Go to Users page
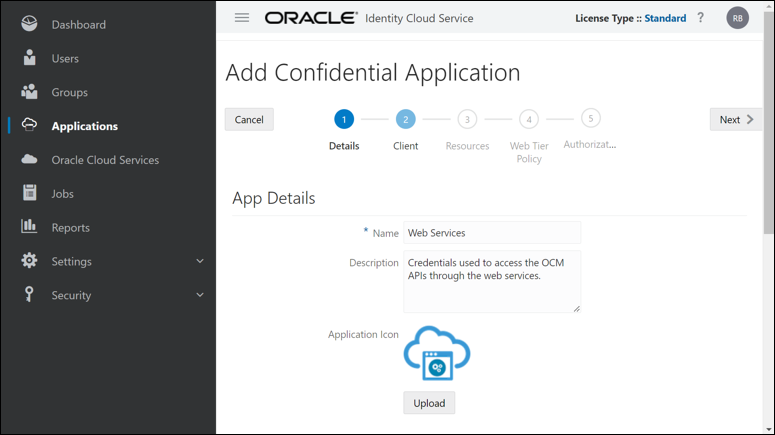 [65, 58]
